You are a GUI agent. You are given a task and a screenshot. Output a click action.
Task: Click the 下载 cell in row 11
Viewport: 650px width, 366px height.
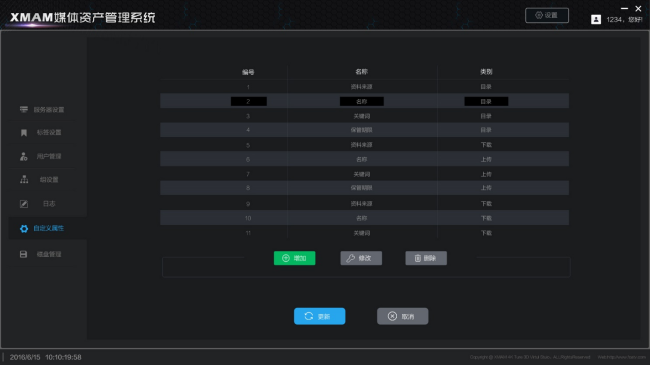pyautogui.click(x=486, y=233)
